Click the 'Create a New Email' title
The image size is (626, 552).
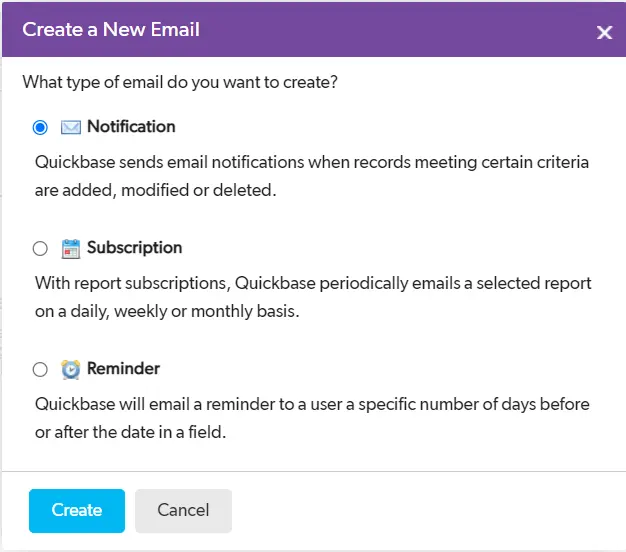[111, 30]
